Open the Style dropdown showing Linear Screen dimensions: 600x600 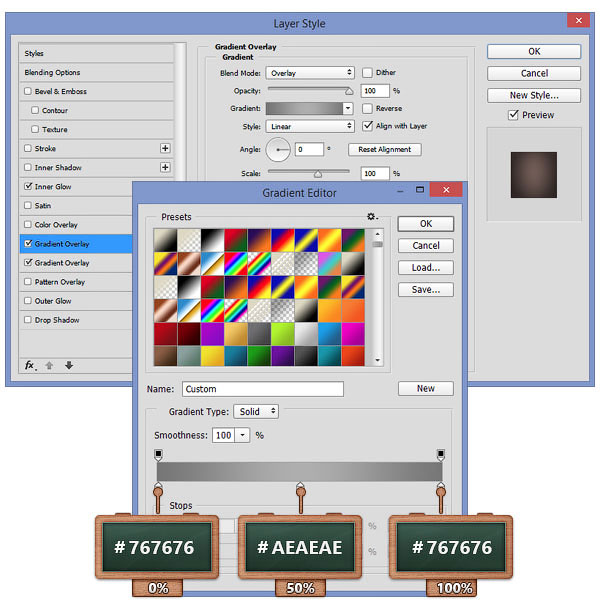310,126
